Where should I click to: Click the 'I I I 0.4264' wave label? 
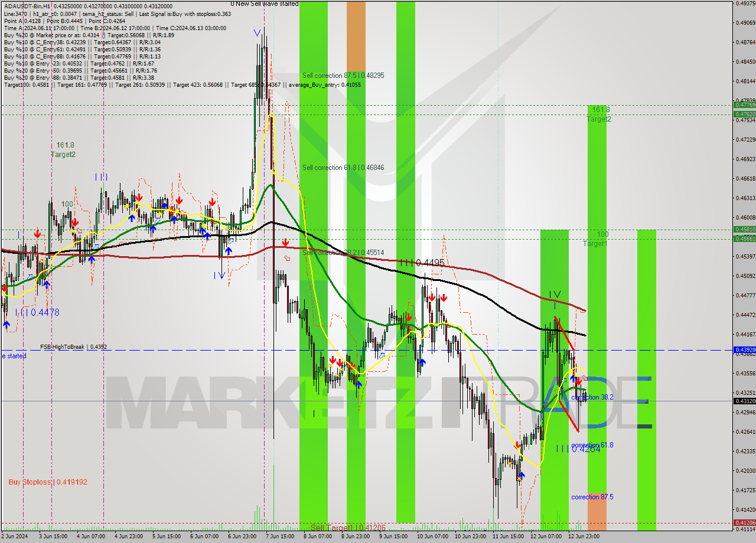tap(578, 449)
